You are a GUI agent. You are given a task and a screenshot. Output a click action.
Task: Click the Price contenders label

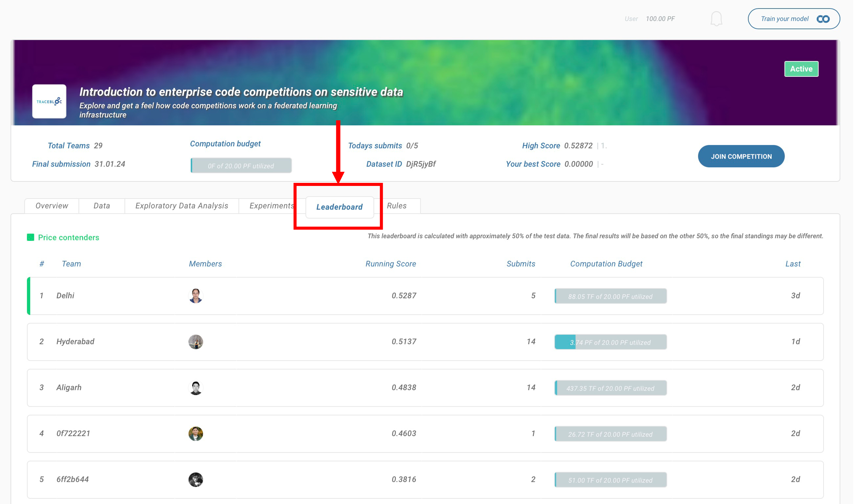(x=68, y=237)
